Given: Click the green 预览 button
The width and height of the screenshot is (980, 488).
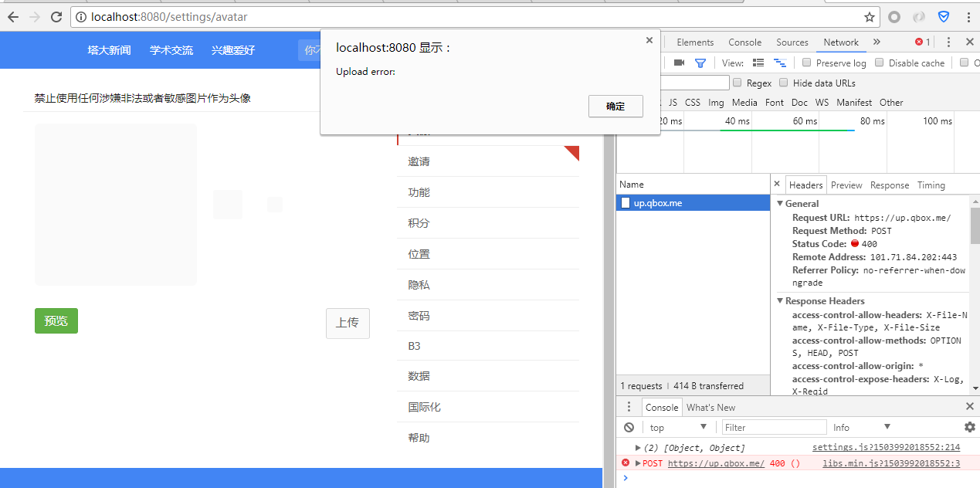Looking at the screenshot, I should (x=56, y=320).
